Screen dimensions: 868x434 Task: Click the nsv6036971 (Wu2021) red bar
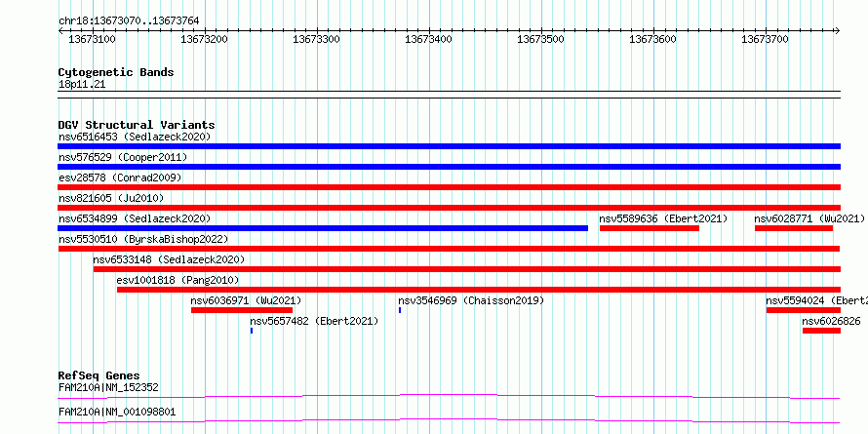(241, 310)
